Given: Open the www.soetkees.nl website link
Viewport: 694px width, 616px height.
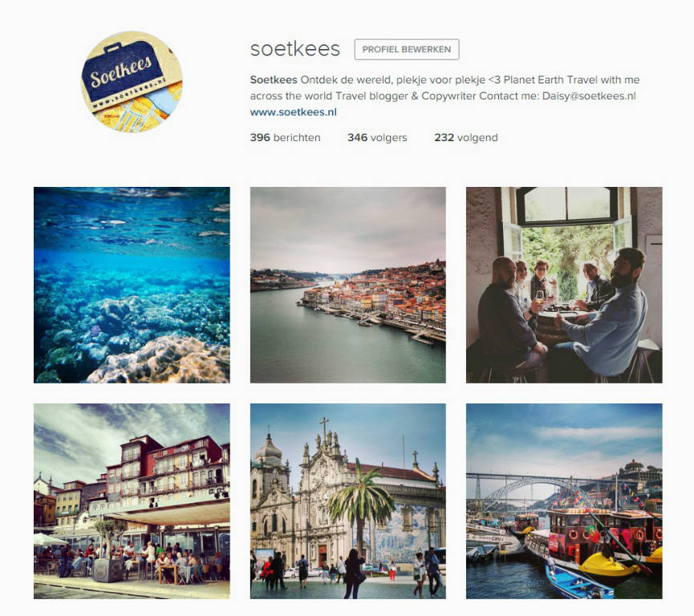Looking at the screenshot, I should tap(293, 112).
